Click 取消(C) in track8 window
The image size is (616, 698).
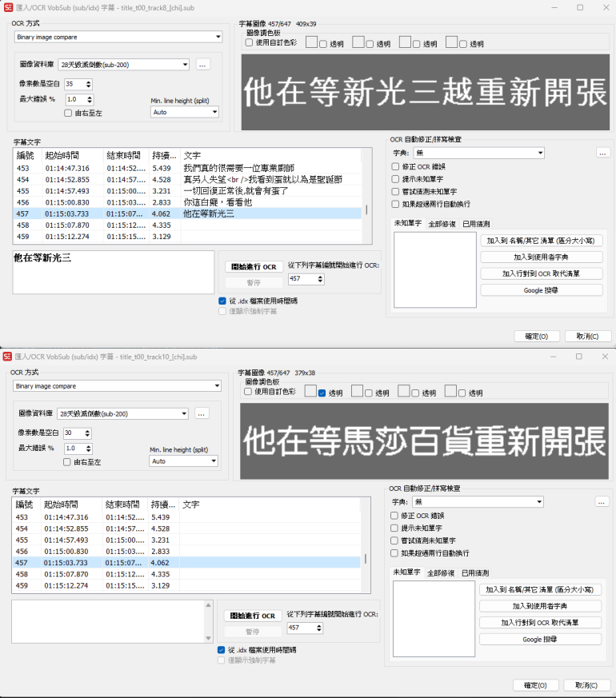587,336
